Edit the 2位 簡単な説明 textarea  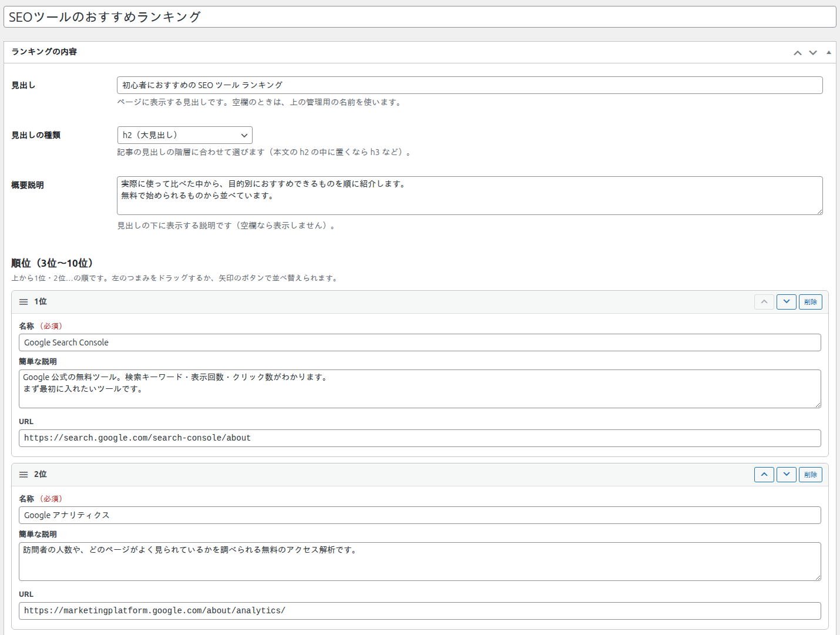(420, 562)
